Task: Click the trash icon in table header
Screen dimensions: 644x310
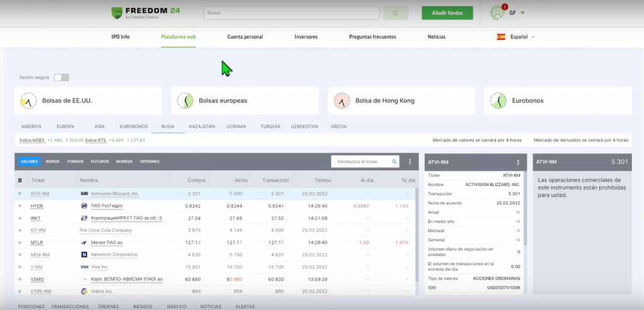Action: 20,180
